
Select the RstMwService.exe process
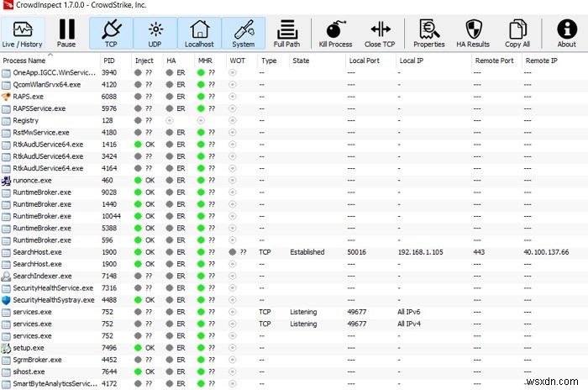294,133
